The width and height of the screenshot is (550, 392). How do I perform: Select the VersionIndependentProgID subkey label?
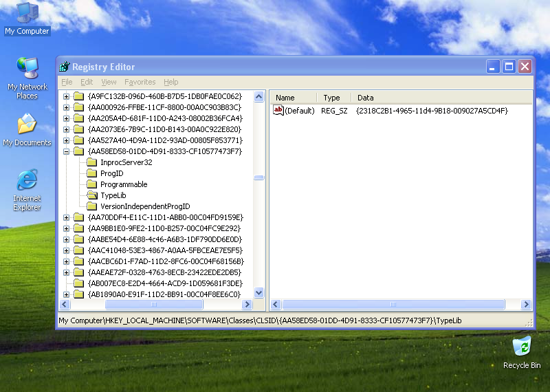(x=145, y=206)
